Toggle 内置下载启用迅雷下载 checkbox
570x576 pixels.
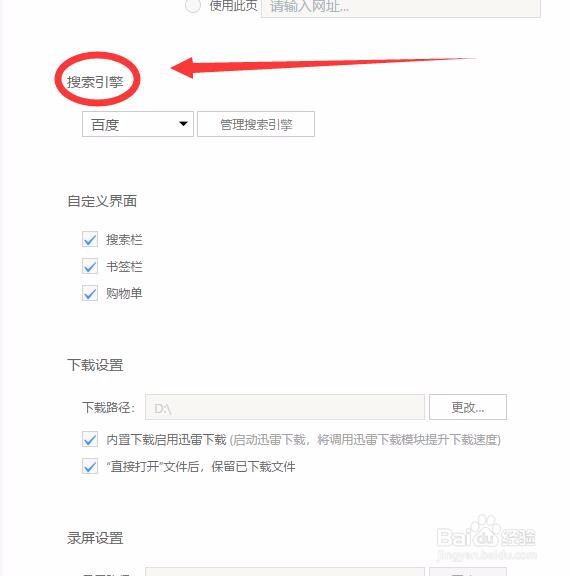[x=90, y=439]
